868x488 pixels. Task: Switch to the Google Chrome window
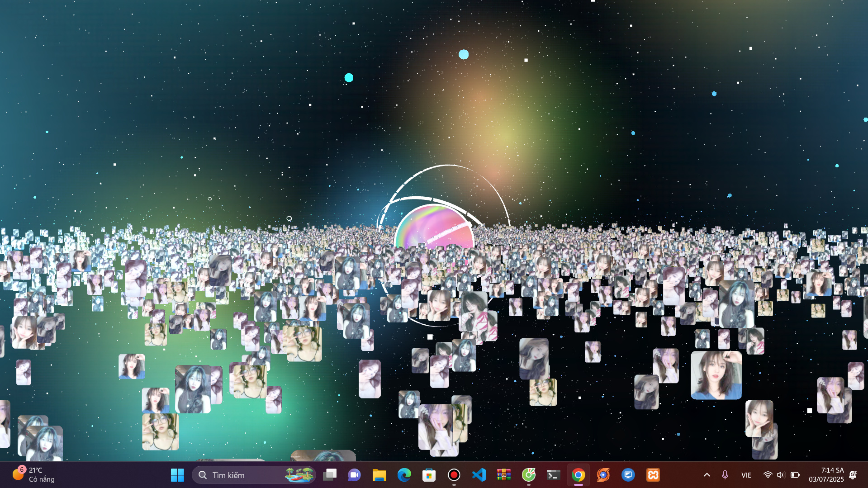(578, 475)
